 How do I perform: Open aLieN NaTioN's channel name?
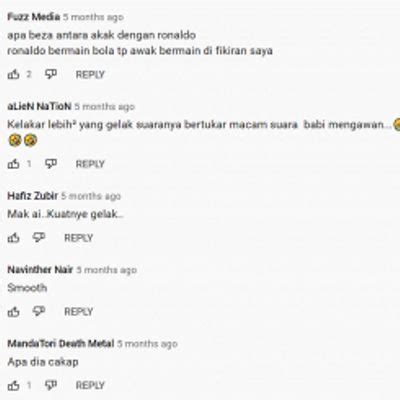click(39, 106)
